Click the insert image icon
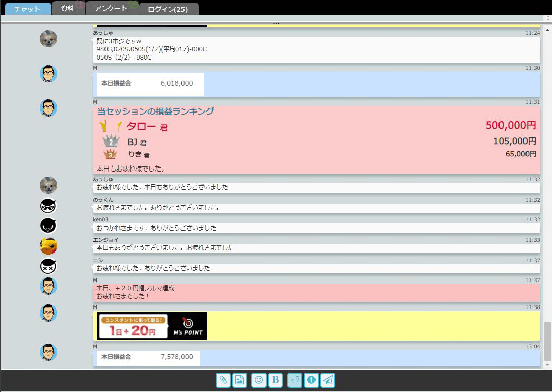 240,380
